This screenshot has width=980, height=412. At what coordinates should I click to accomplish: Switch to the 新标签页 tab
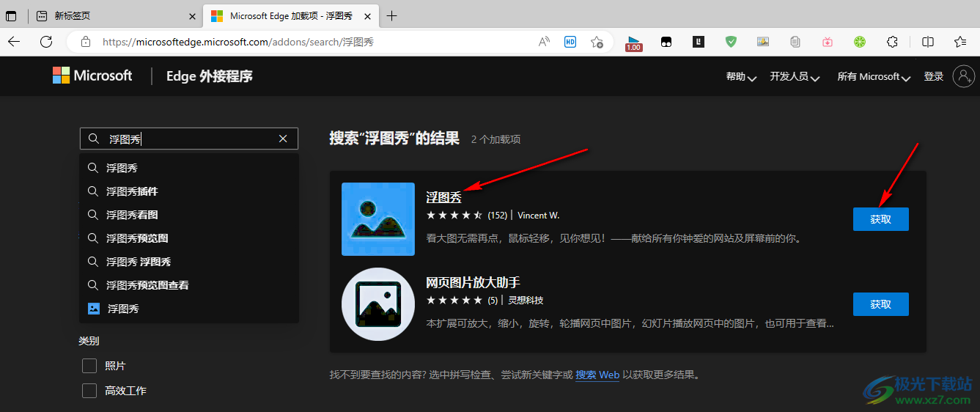117,15
